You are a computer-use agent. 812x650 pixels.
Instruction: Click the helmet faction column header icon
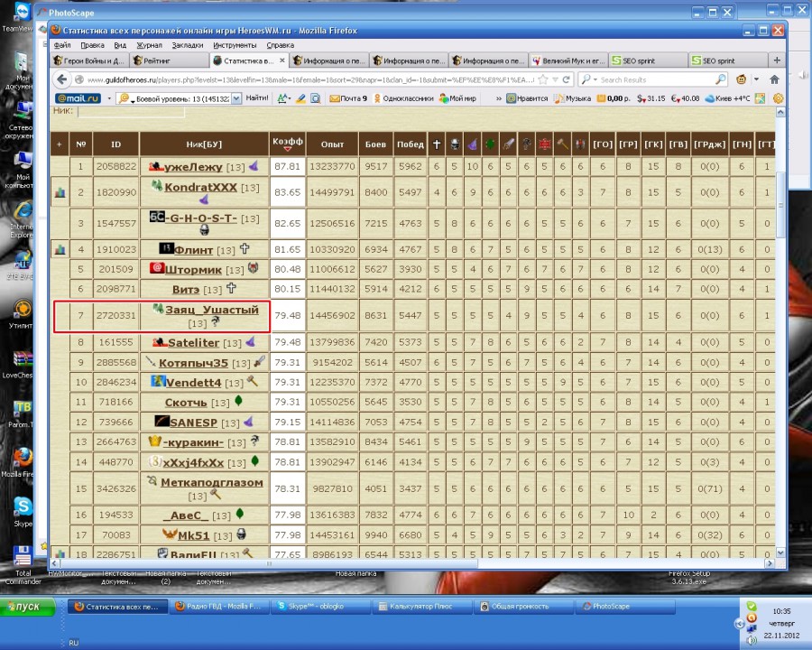[455, 144]
